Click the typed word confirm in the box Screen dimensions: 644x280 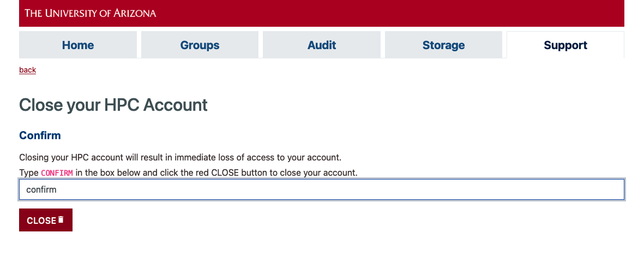pyautogui.click(x=41, y=189)
